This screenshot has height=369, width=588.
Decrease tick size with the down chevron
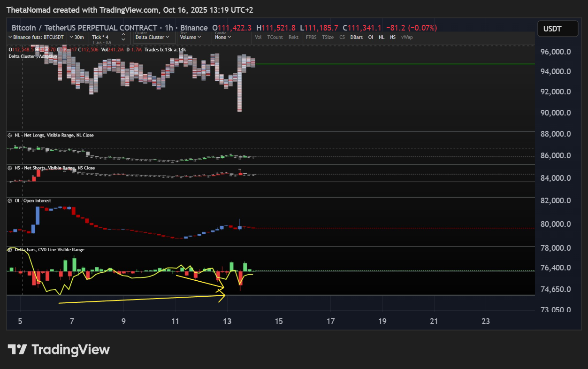123,39
